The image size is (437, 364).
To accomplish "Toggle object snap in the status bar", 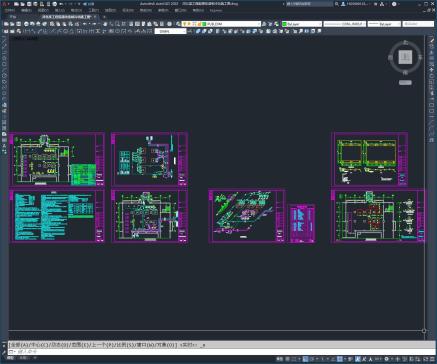I will [x=339, y=359].
